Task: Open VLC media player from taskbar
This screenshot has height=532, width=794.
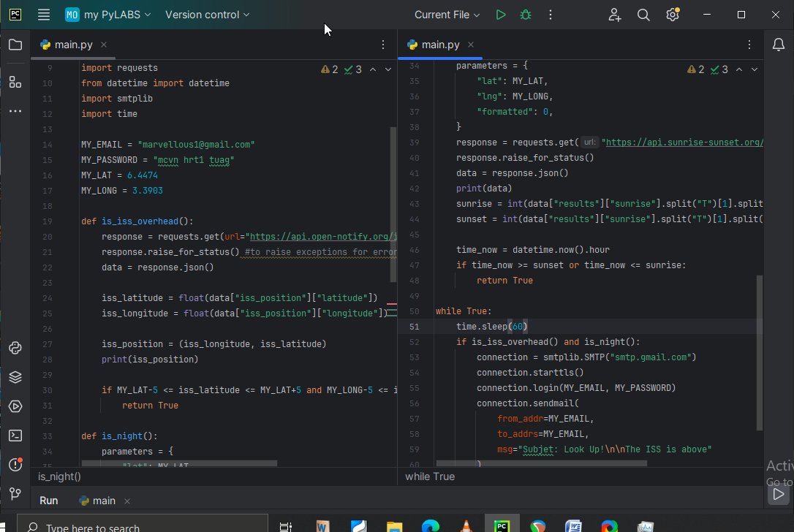Action: 466,526
